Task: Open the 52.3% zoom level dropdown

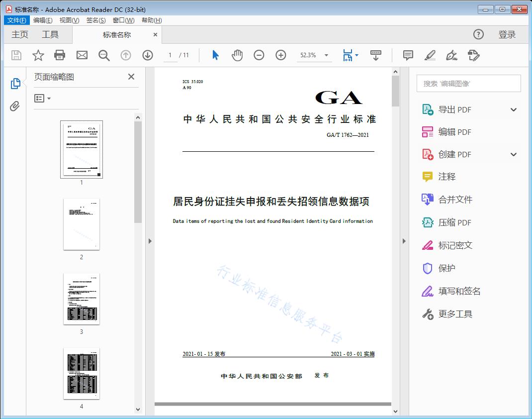Action: point(326,55)
